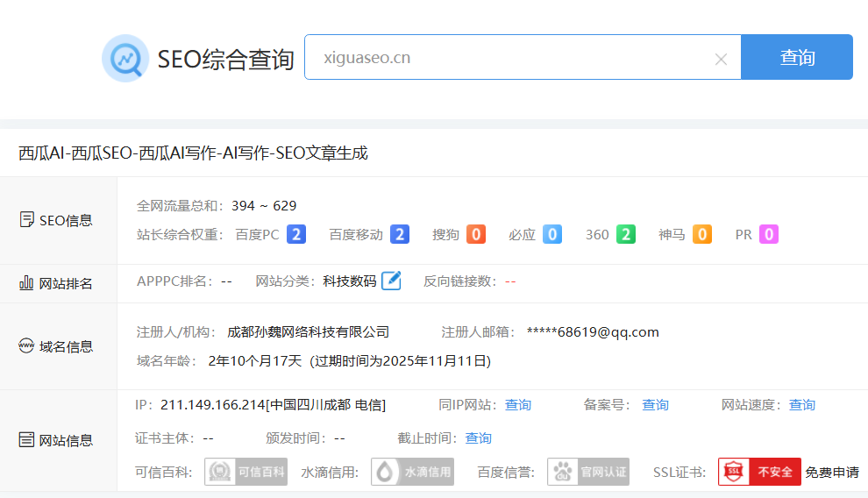Click the 百度信誉 官网认证 badge

click(x=588, y=472)
